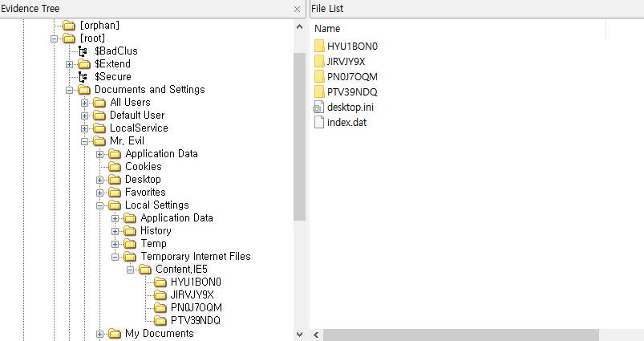The width and height of the screenshot is (644, 341).
Task: Collapse the Mr. Evil node
Action: tap(84, 141)
